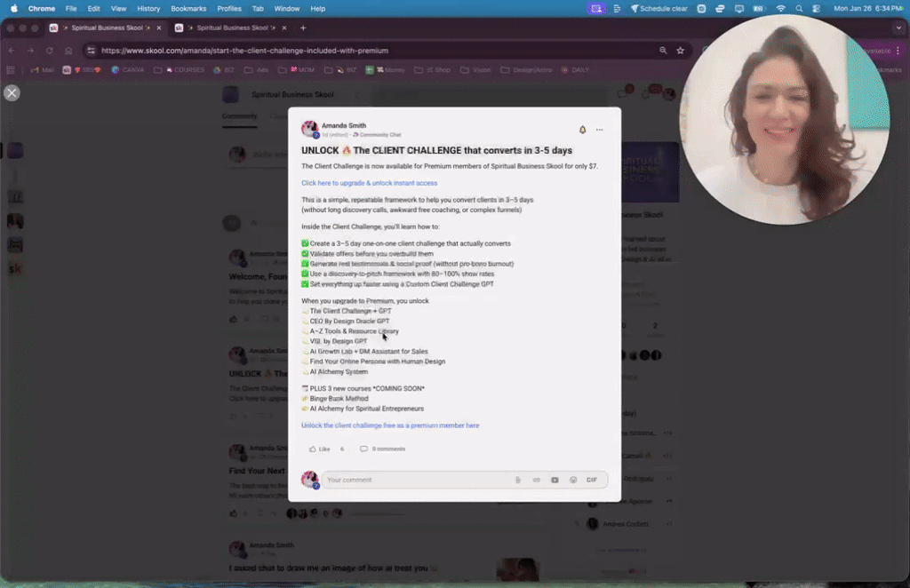Screen dimensions: 910x588
Task: Click the emoji icon in the comment bar
Action: pos(573,480)
